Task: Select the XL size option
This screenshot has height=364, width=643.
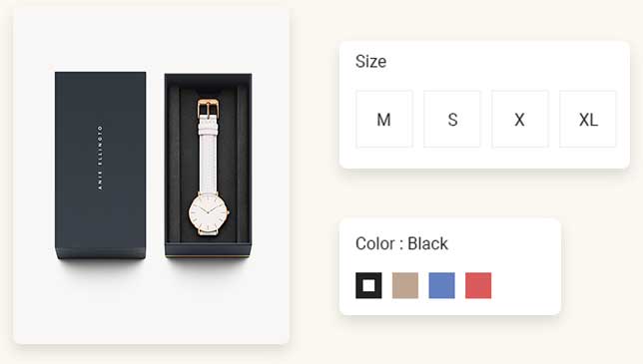Action: click(x=588, y=119)
